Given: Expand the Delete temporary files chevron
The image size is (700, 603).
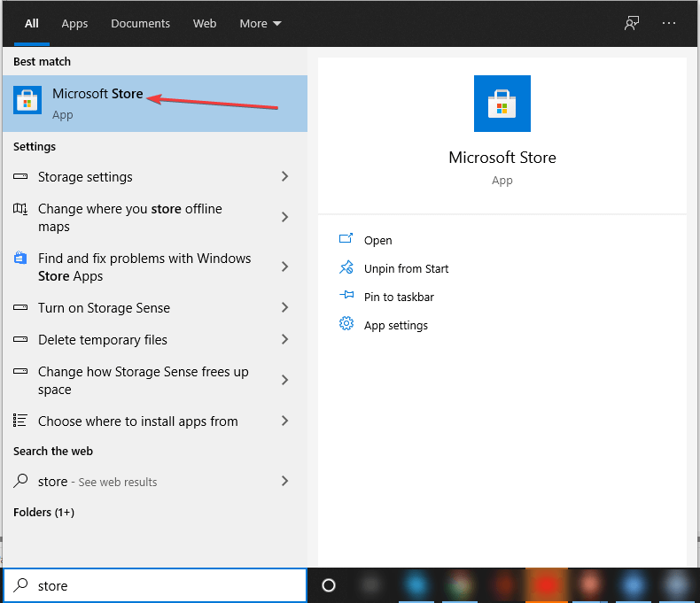Looking at the screenshot, I should (284, 340).
